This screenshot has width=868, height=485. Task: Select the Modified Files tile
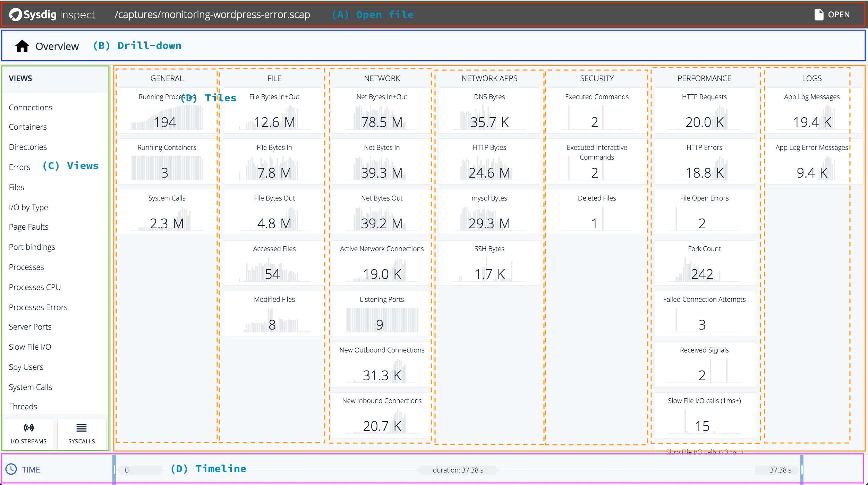click(274, 314)
